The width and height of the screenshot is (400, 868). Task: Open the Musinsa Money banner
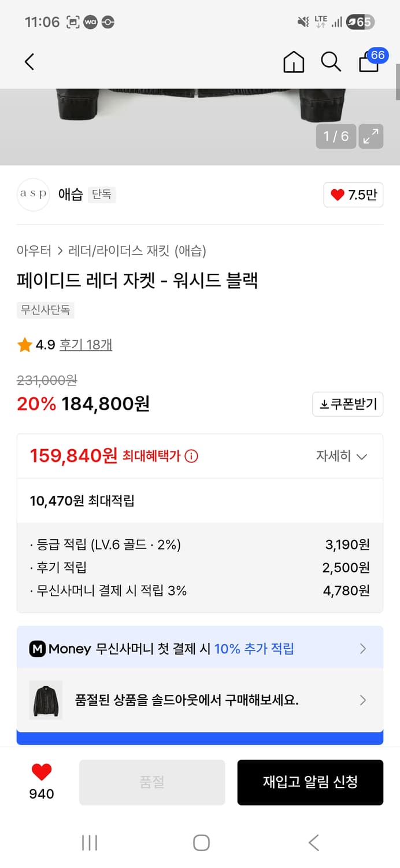[200, 649]
